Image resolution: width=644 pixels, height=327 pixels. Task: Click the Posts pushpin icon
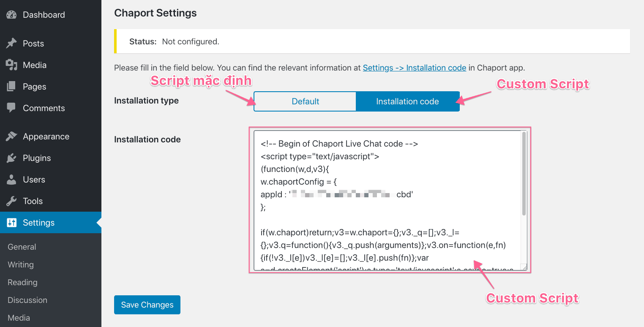(11, 44)
